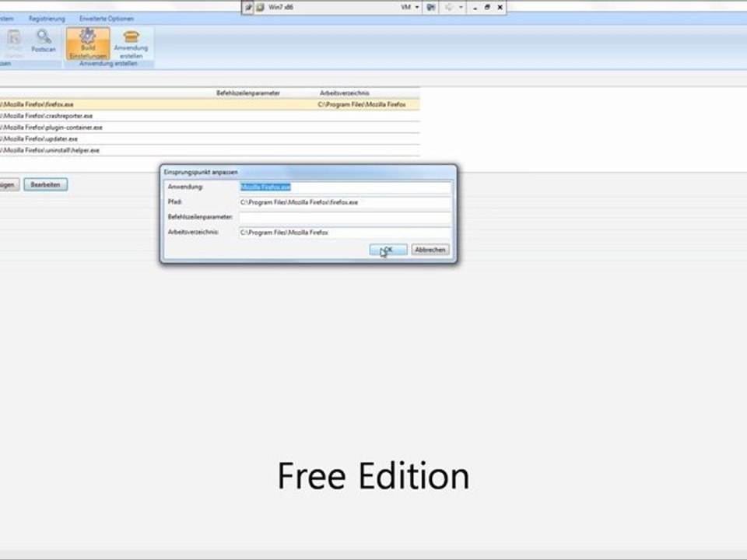Click the Befehlszeilenparameter column header

coord(248,93)
